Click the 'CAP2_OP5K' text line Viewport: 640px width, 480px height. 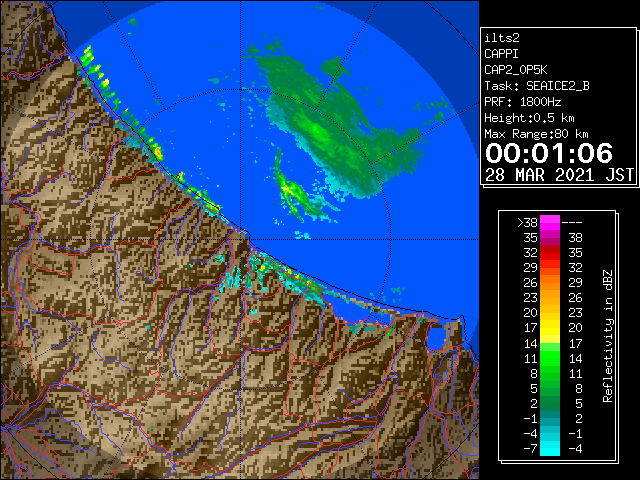(516, 70)
